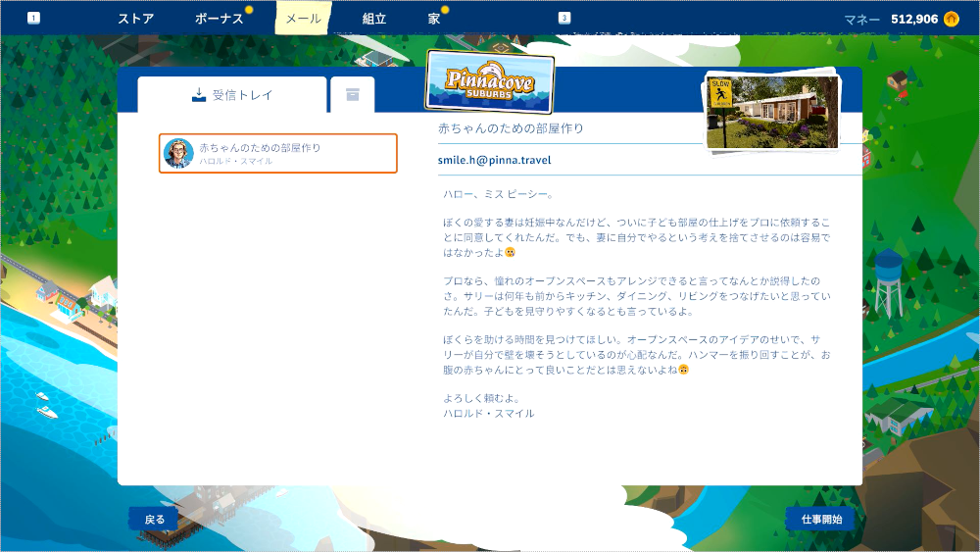Click the ハロー、ミス ピーシー greeting line
This screenshot has width=980, height=552.
tap(498, 194)
